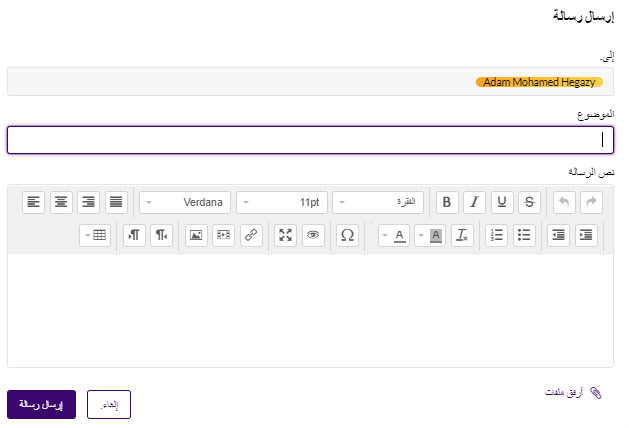The width and height of the screenshot is (629, 428).
Task: Click the Adam Mohamed Hegazy recipient tag
Action: 539,82
